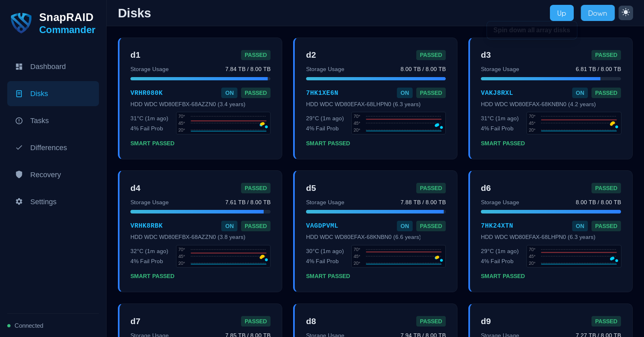
Task: Click the PASSED badge beside the d7 title
Action: pyautogui.click(x=256, y=321)
